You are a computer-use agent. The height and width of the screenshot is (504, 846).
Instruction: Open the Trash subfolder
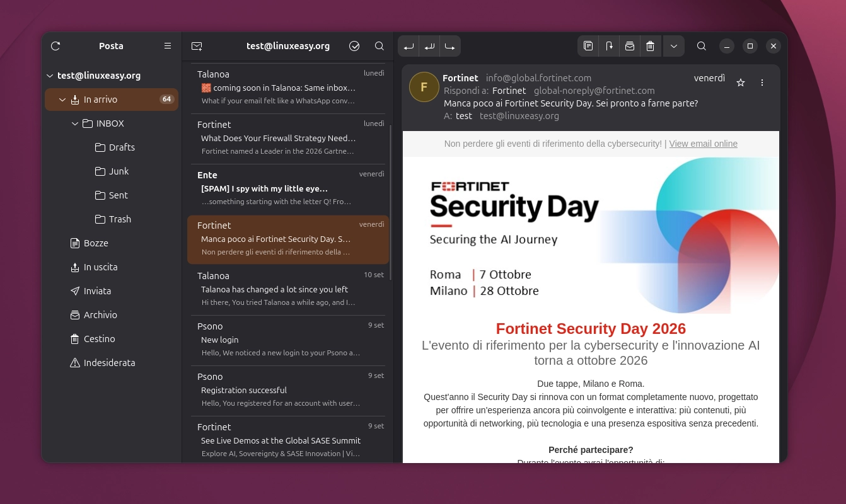(112, 219)
